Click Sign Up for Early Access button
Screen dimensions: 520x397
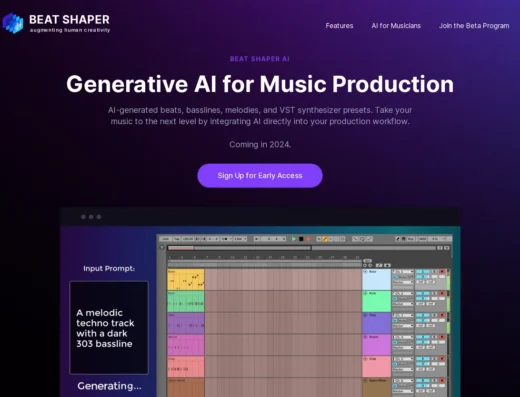click(260, 176)
